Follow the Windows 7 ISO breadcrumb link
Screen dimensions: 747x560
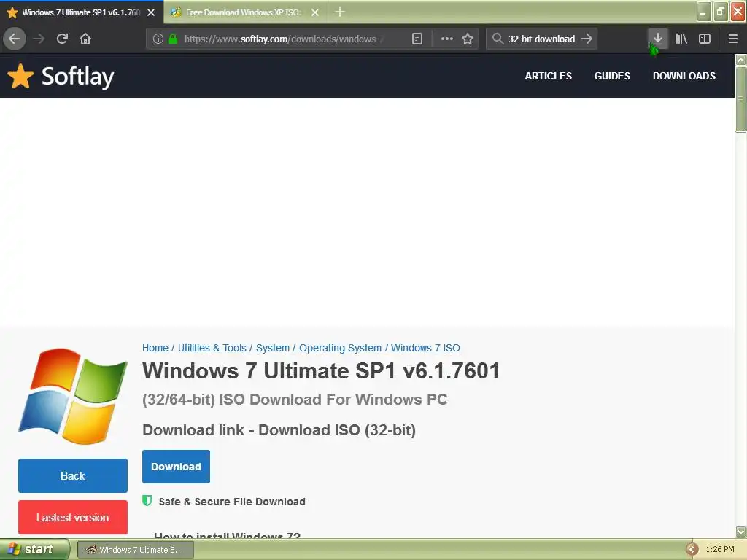click(x=425, y=348)
